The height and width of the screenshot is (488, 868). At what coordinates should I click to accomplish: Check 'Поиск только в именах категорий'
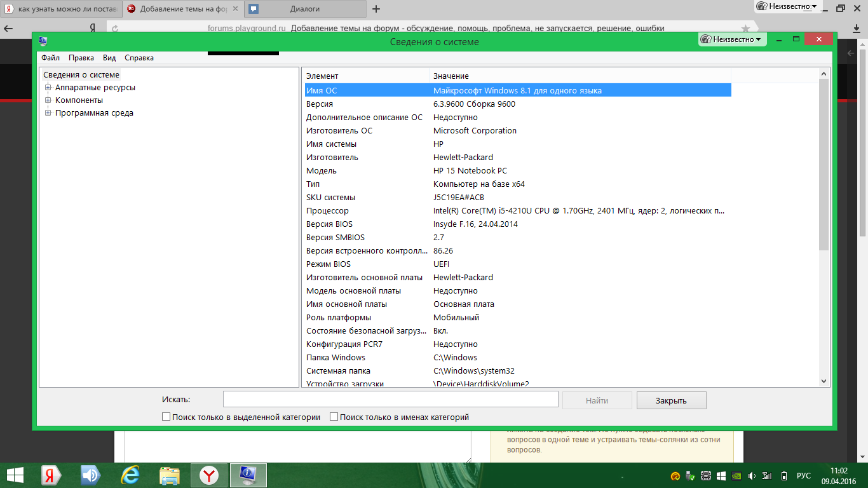coord(334,417)
